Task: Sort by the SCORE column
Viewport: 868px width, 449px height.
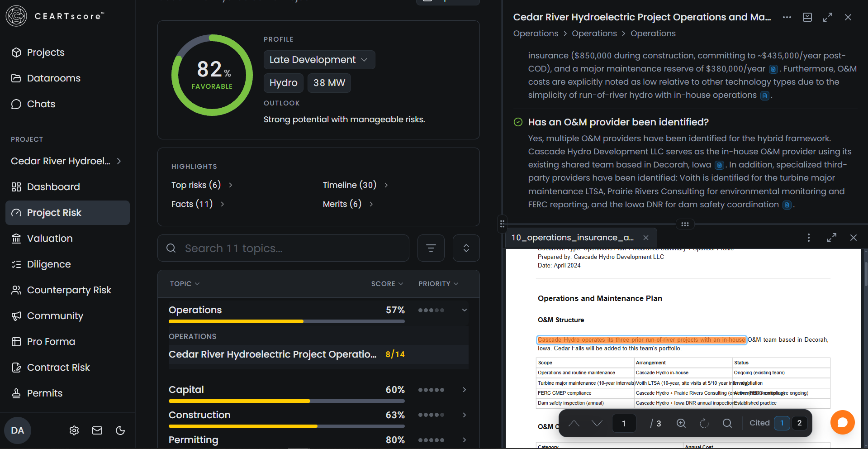Action: click(x=387, y=284)
